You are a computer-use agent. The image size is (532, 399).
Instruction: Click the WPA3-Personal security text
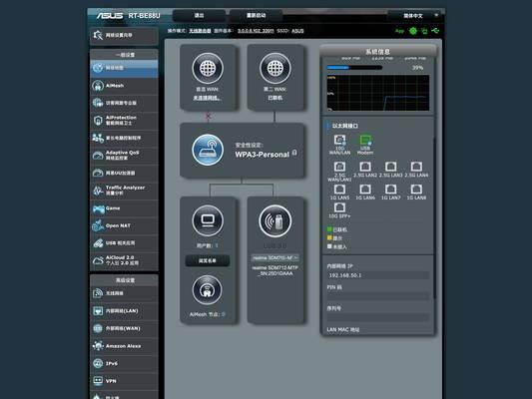coord(262,155)
